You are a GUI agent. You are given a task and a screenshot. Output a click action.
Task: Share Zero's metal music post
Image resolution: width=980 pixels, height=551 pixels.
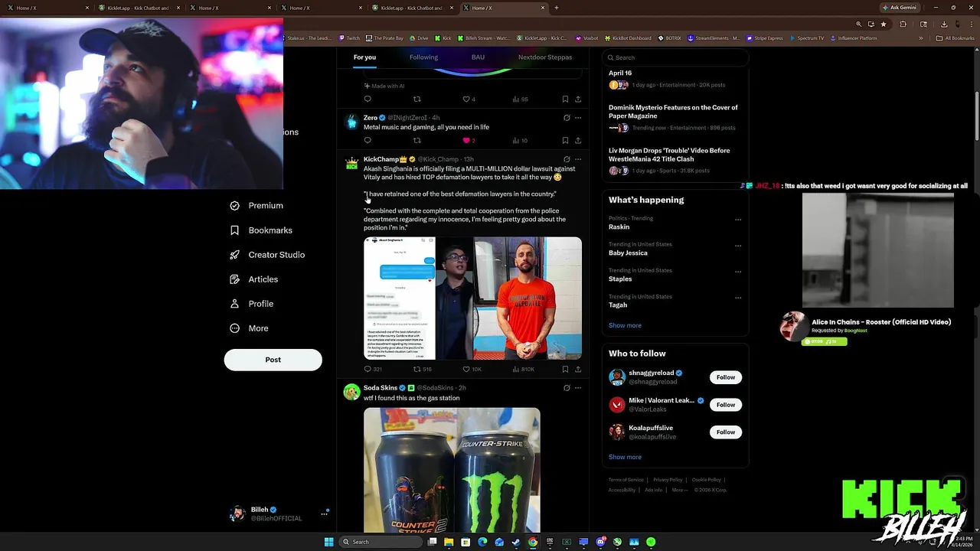(577, 141)
